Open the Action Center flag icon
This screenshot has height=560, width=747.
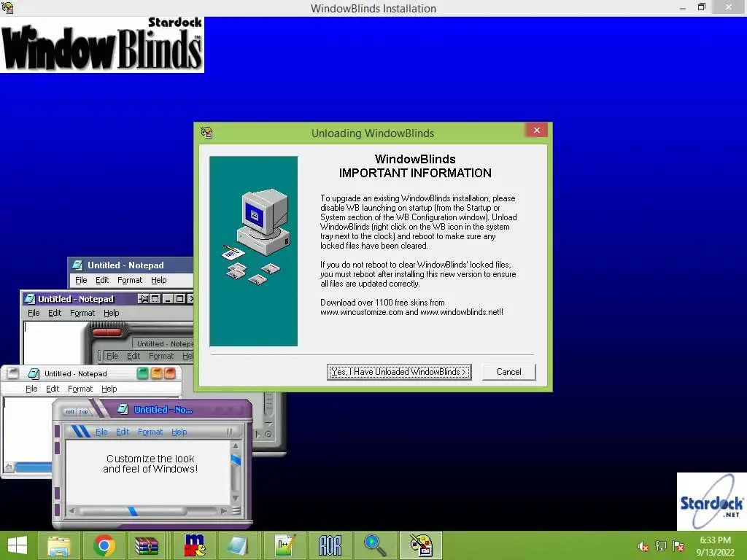[x=678, y=546]
